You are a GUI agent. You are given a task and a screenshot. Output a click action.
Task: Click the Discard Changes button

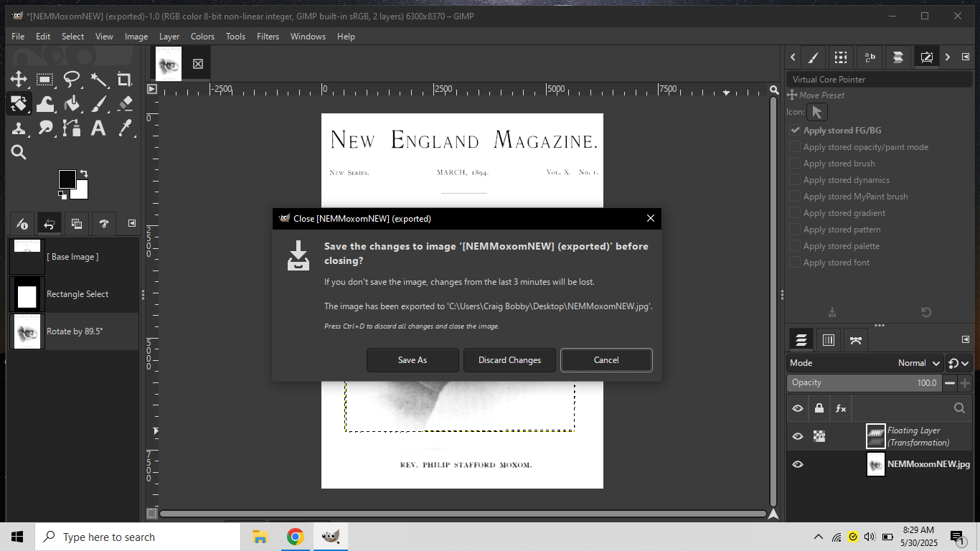tap(509, 360)
